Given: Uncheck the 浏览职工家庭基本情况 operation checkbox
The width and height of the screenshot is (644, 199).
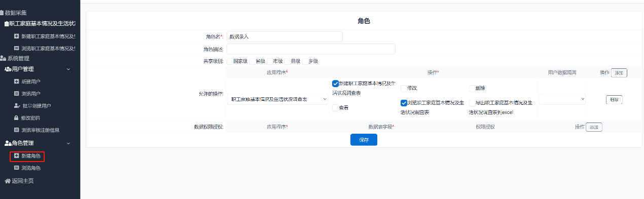Looking at the screenshot, I should 404,103.
